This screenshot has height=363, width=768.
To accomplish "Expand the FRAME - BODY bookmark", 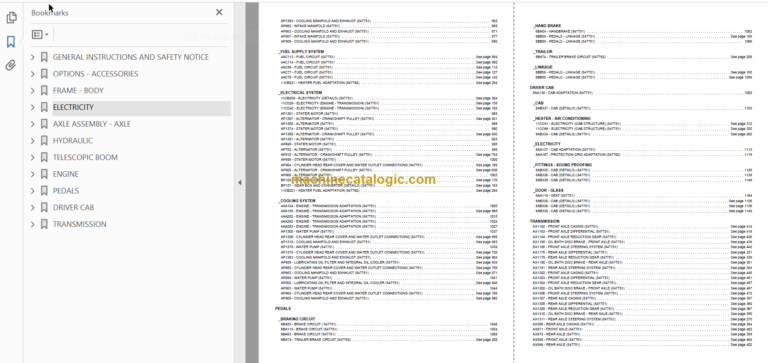I will [x=33, y=91].
